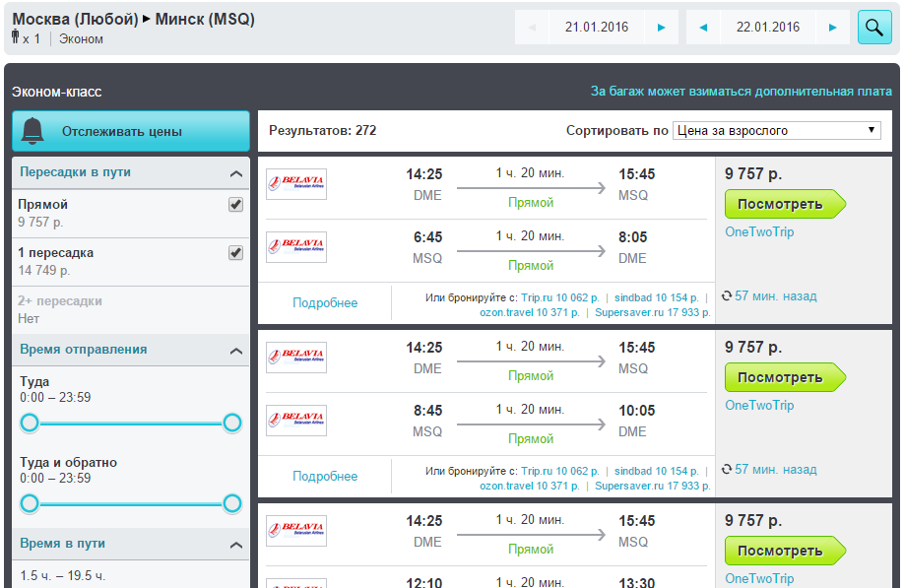
Task: Click the Результатов: 272 count
Action: [323, 130]
